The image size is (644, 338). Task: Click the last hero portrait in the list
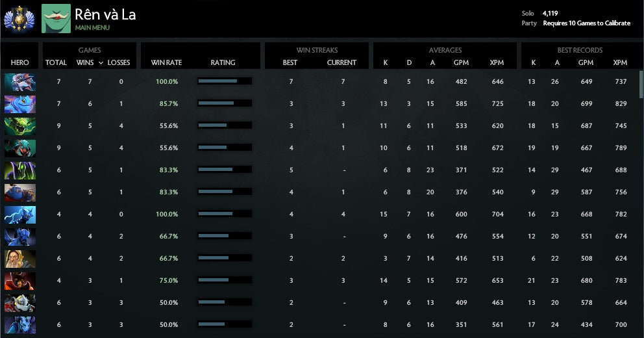click(x=20, y=325)
